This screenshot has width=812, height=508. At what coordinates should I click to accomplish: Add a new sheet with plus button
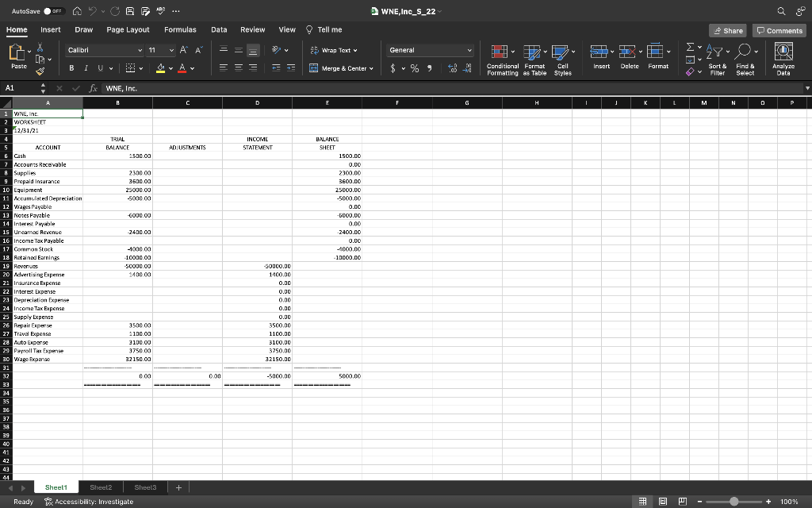pyautogui.click(x=178, y=487)
